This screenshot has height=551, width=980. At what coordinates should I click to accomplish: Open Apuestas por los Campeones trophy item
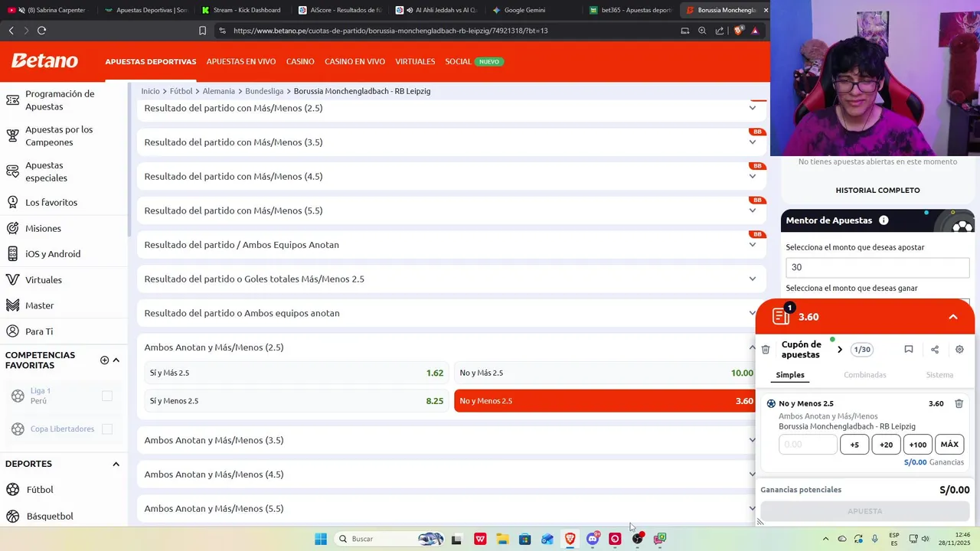click(59, 135)
